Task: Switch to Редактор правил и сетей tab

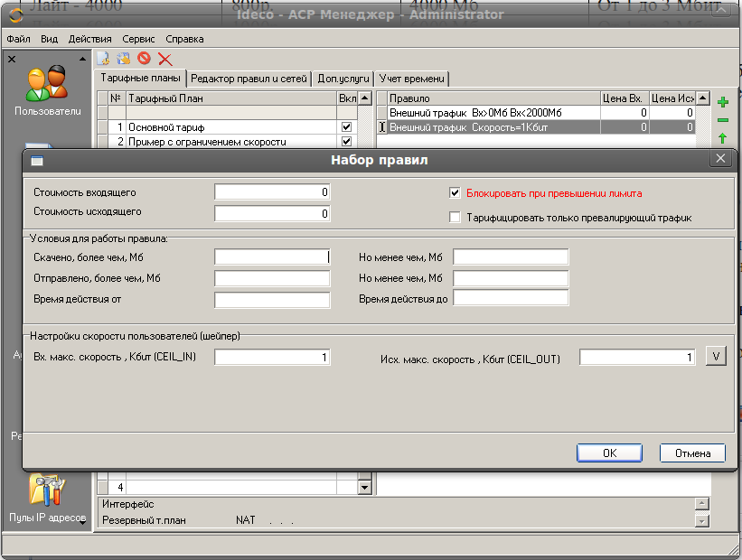Action: click(249, 79)
